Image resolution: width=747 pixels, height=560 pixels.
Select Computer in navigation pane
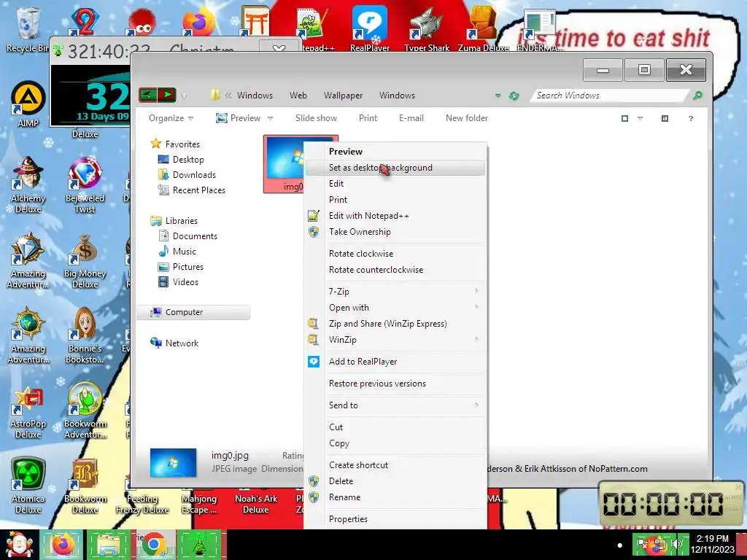pos(193,312)
